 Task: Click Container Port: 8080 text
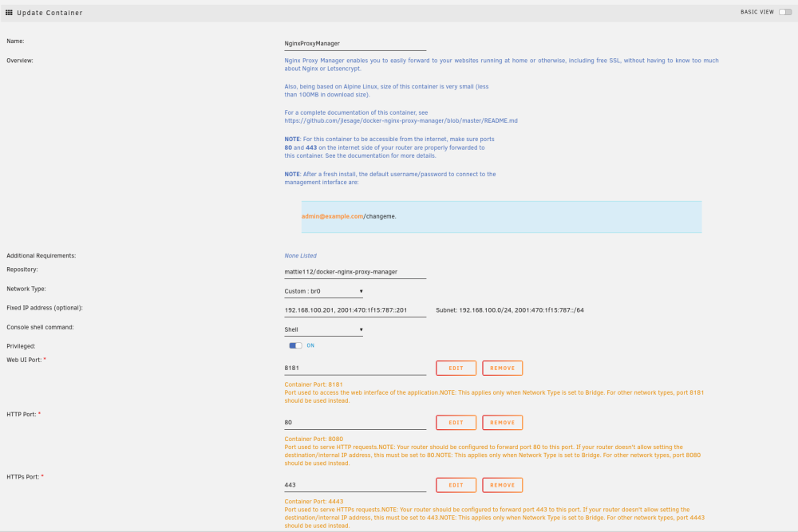tap(314, 439)
